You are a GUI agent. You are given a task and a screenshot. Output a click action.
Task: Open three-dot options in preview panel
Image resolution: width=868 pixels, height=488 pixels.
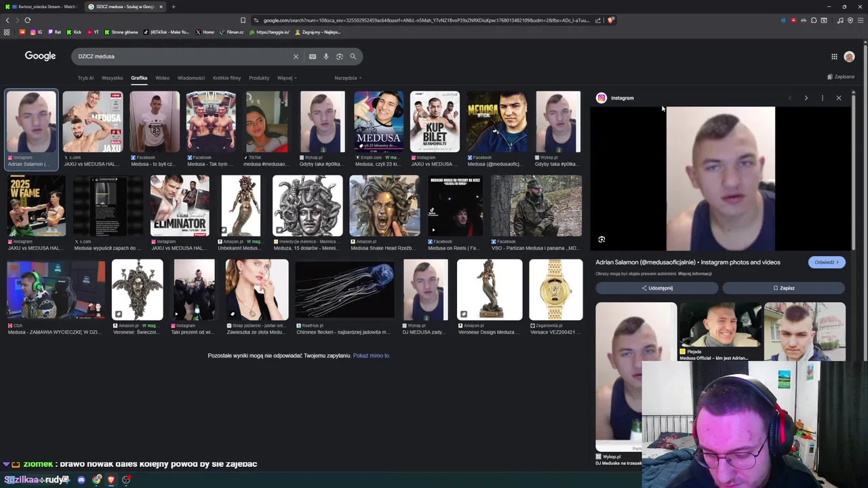822,98
